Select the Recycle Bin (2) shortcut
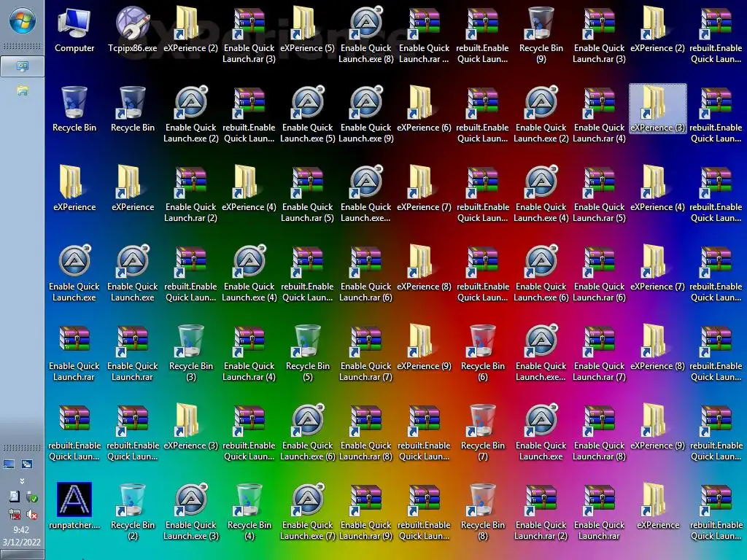Image resolution: width=747 pixels, height=560 pixels. coord(133,513)
